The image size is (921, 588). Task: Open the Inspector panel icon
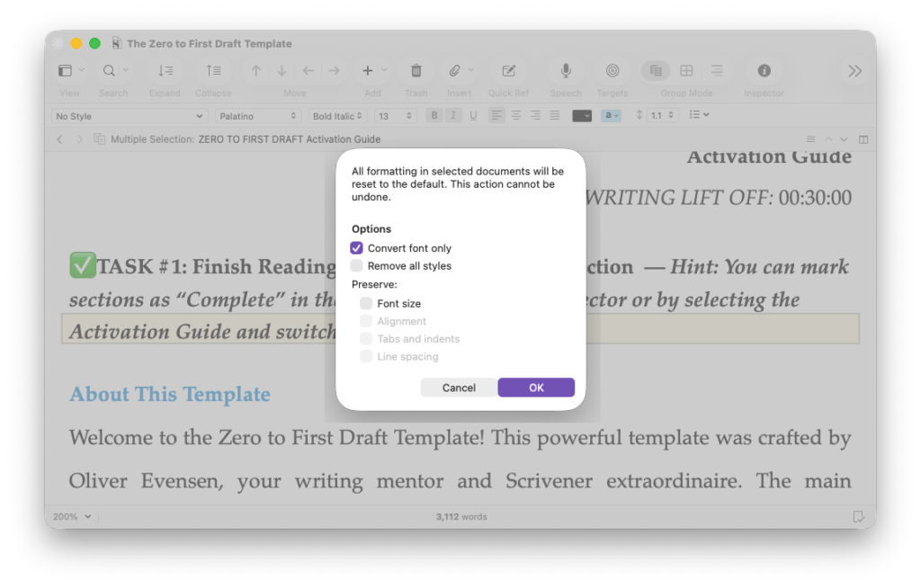[x=764, y=71]
